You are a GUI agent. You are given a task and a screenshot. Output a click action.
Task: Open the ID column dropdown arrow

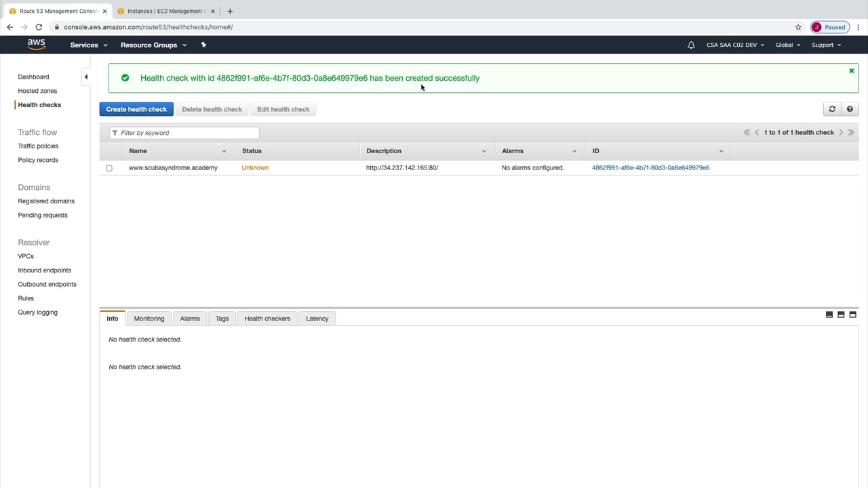click(721, 151)
